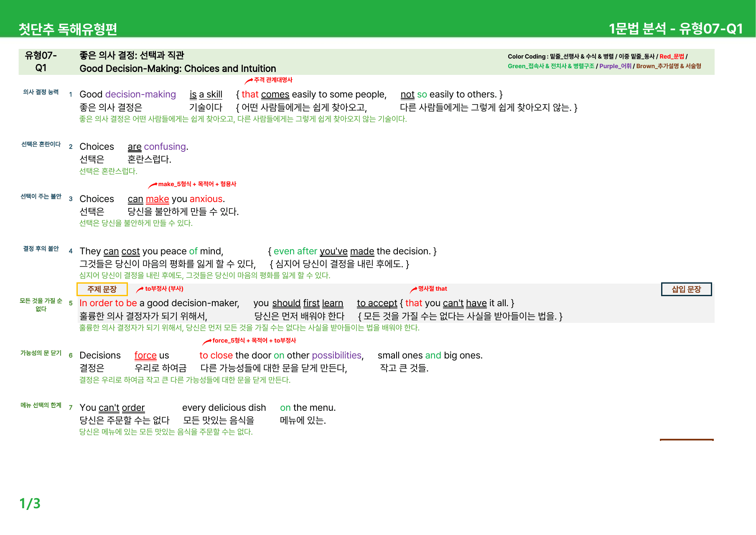Click the Korean title '좋은 의사 결정: 선택과 직관'
Image resolution: width=756 pixels, height=535 pixels.
(132, 55)
